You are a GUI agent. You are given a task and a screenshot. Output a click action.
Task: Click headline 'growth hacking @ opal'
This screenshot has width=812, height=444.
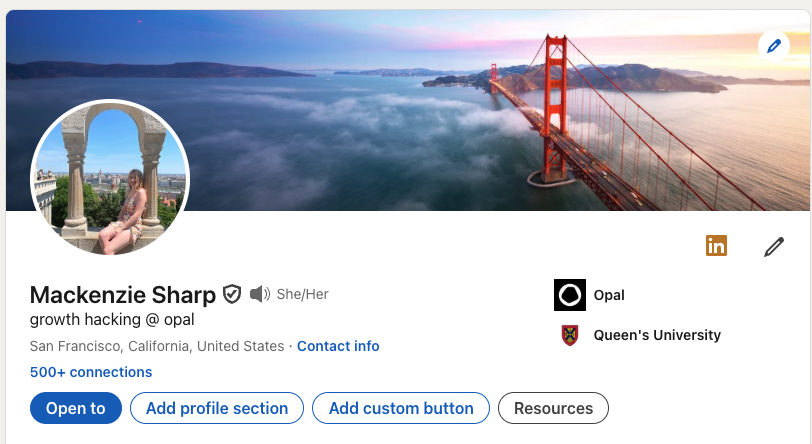point(112,320)
